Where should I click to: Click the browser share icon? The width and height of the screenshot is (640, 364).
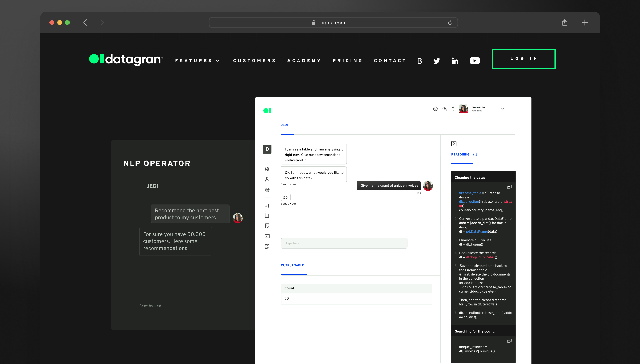pos(564,22)
